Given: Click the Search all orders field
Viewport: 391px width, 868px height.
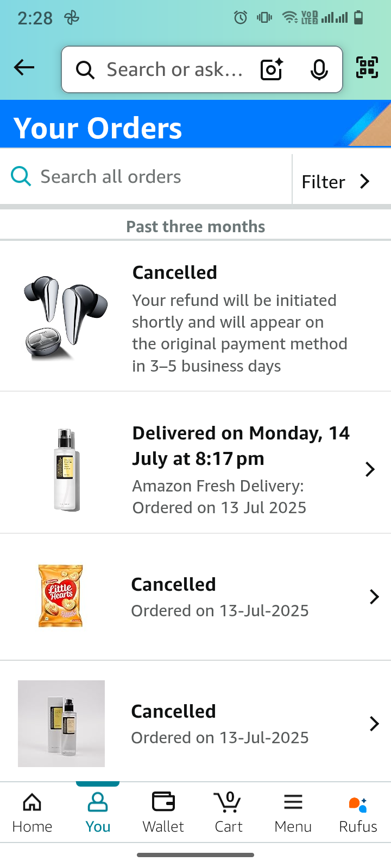Looking at the screenshot, I should click(x=152, y=177).
